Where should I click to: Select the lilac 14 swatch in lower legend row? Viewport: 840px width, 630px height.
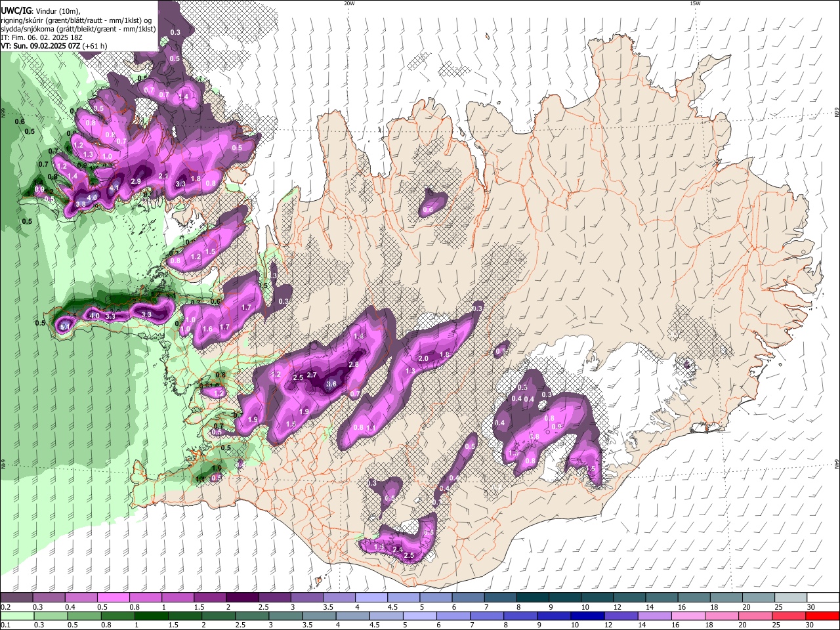pos(655,616)
